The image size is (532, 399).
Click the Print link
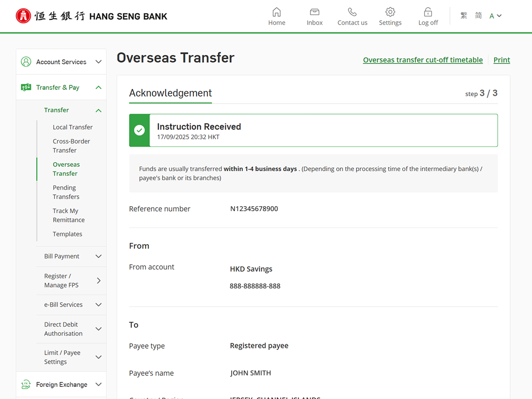(x=502, y=60)
